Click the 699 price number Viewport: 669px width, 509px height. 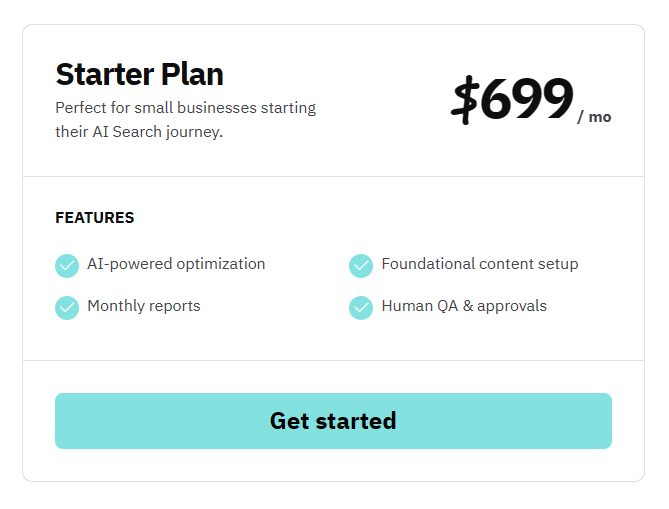pyautogui.click(x=527, y=100)
